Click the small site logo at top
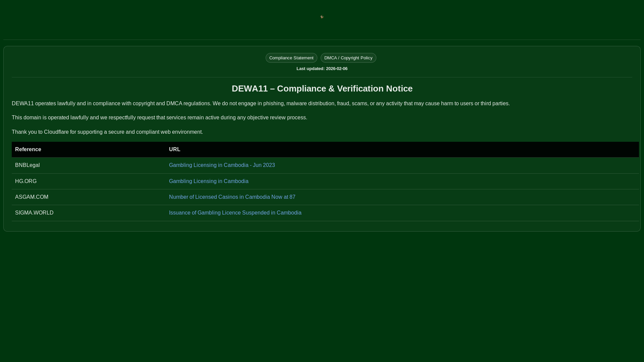The height and width of the screenshot is (362, 644). [322, 17]
